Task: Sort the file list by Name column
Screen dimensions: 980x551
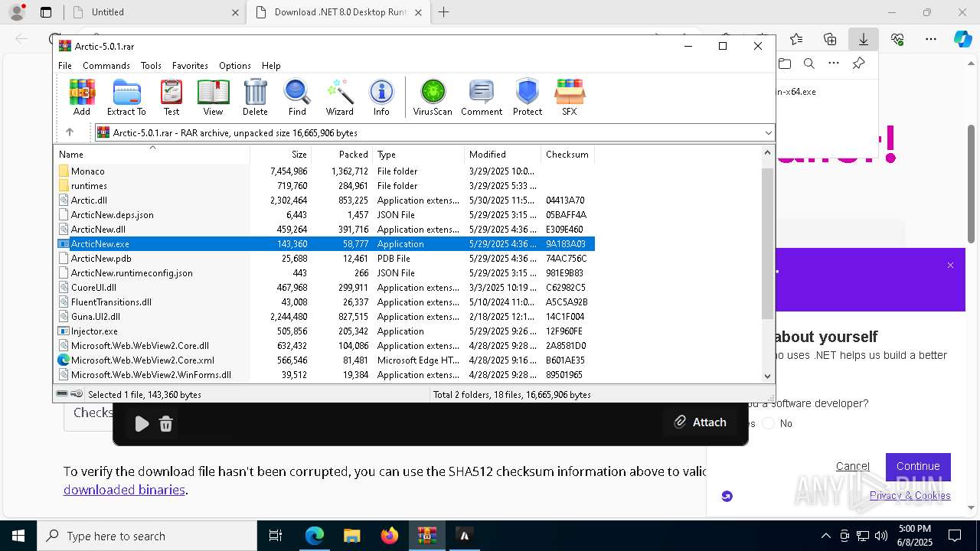Action: (x=152, y=155)
